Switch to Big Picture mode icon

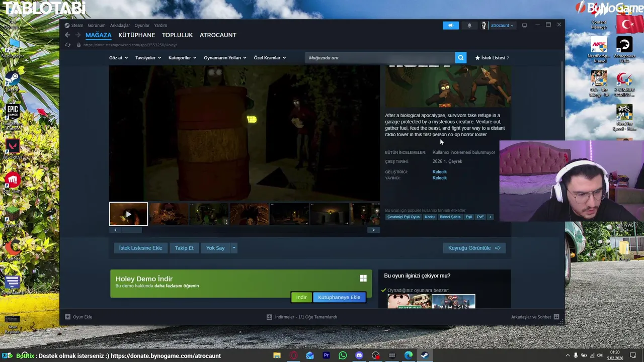[524, 25]
